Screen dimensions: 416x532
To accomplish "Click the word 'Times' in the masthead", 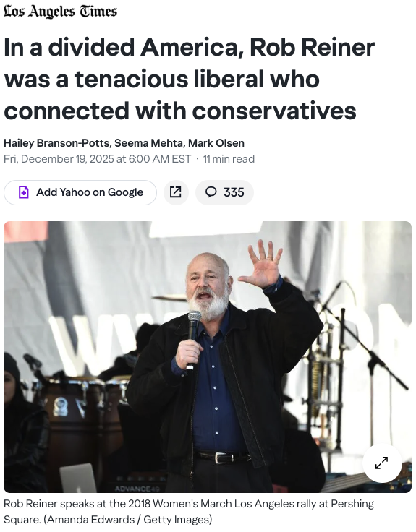I will point(98,12).
